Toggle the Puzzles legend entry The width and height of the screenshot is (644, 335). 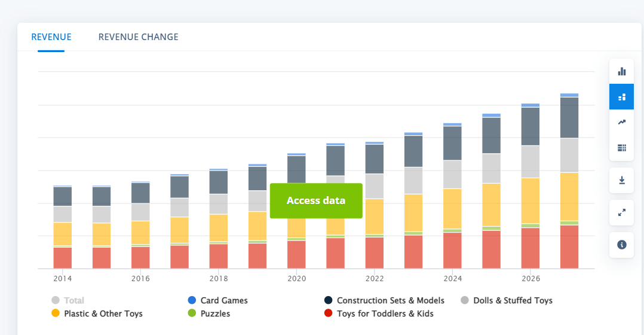click(208, 313)
